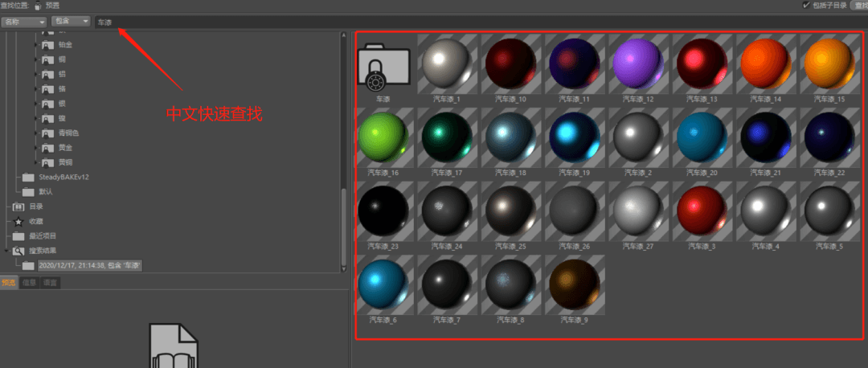Toggle the 包括子目录 checkbox
The height and width of the screenshot is (368, 868).
click(806, 5)
